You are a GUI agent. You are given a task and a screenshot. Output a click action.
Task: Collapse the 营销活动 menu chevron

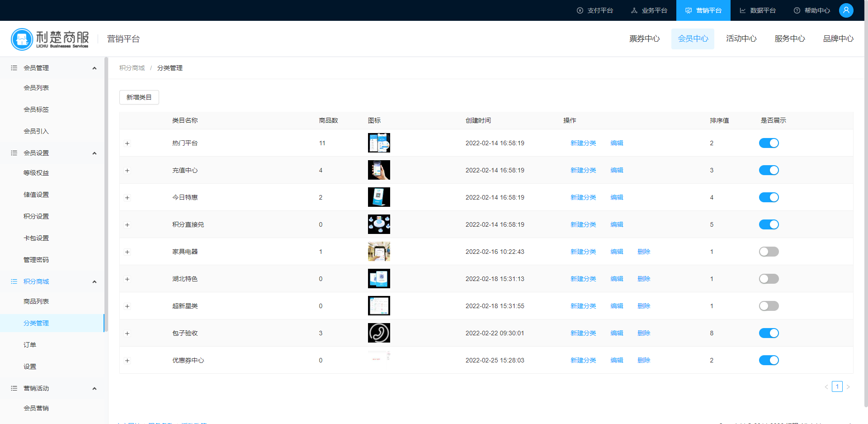[x=94, y=389]
